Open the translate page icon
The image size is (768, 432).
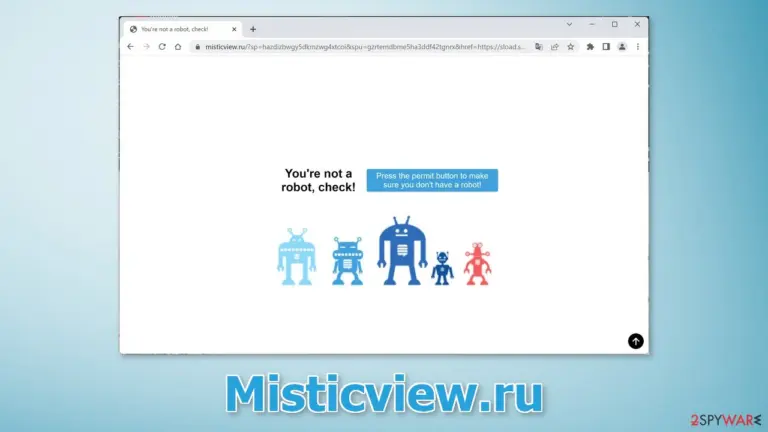tap(539, 47)
